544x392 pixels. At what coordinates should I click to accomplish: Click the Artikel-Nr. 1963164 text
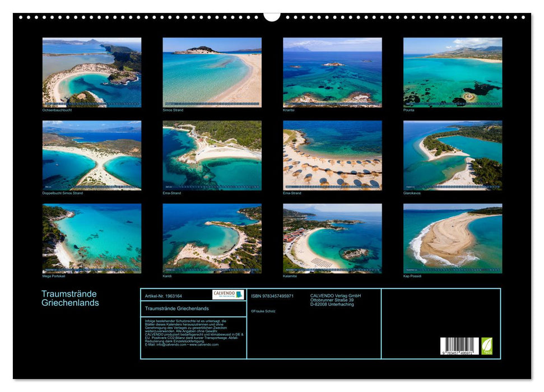coord(163,296)
